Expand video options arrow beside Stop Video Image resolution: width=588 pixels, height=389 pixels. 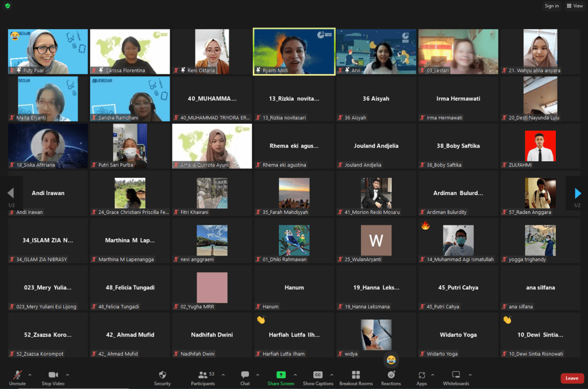click(67, 375)
